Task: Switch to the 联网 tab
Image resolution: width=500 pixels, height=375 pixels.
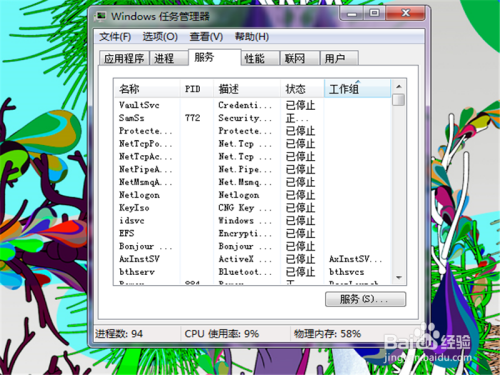Action: click(300, 58)
